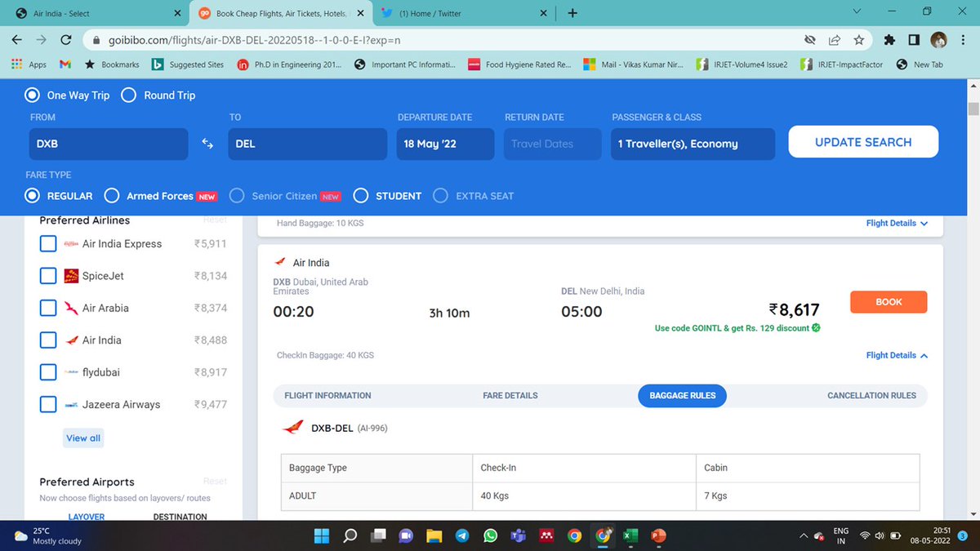Click the UPDATE SEARCH button
Screen dimensions: 980x551
863,142
